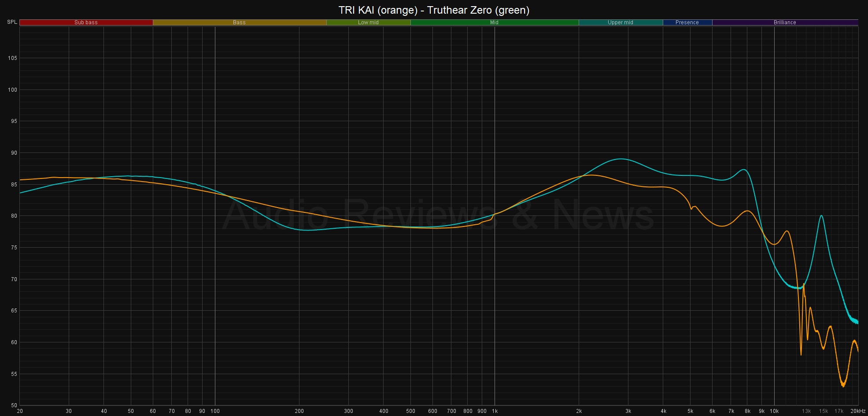Select the 105 dB y-axis label
The width and height of the screenshot is (868, 416).
click(12, 58)
